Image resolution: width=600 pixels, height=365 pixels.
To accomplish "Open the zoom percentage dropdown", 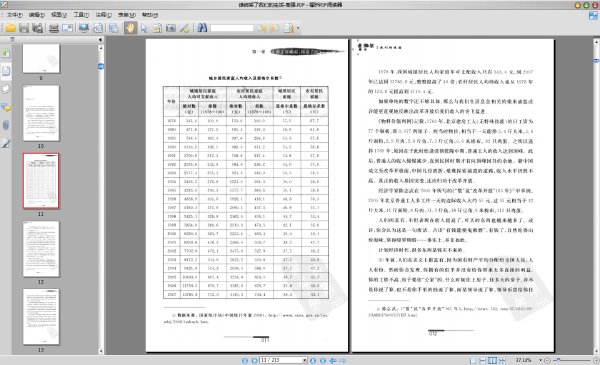I will (540, 360).
